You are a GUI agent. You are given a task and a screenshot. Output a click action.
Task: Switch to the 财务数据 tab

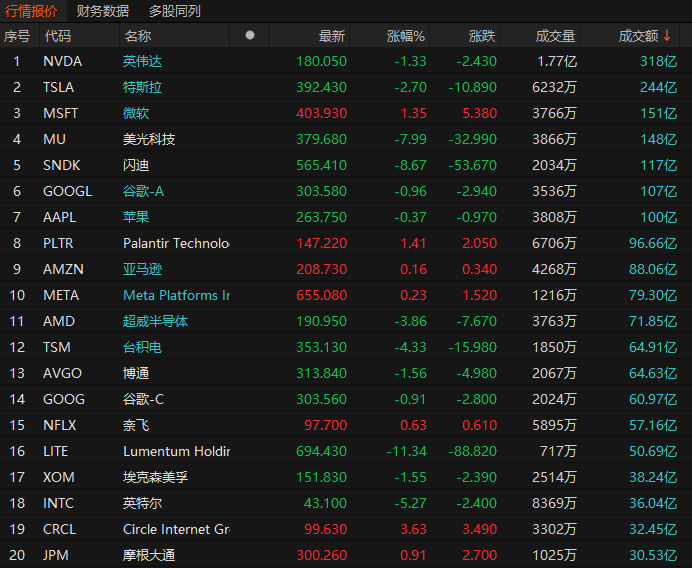(103, 11)
